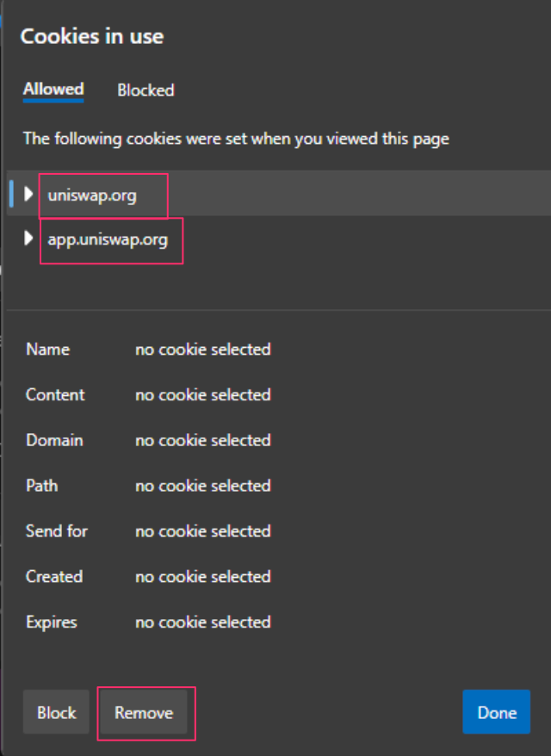Switch to the Allowed tab
The height and width of the screenshot is (756, 551).
(53, 90)
